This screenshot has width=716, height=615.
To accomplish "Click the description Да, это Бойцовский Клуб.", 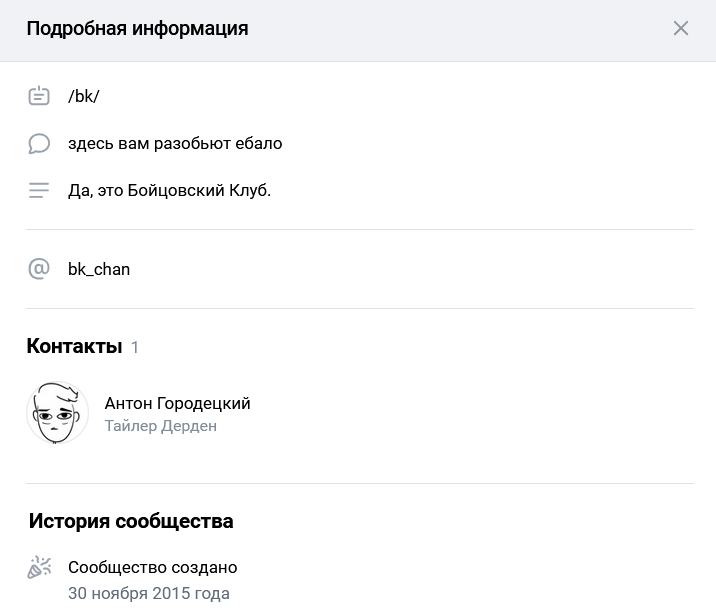I will pyautogui.click(x=169, y=190).
